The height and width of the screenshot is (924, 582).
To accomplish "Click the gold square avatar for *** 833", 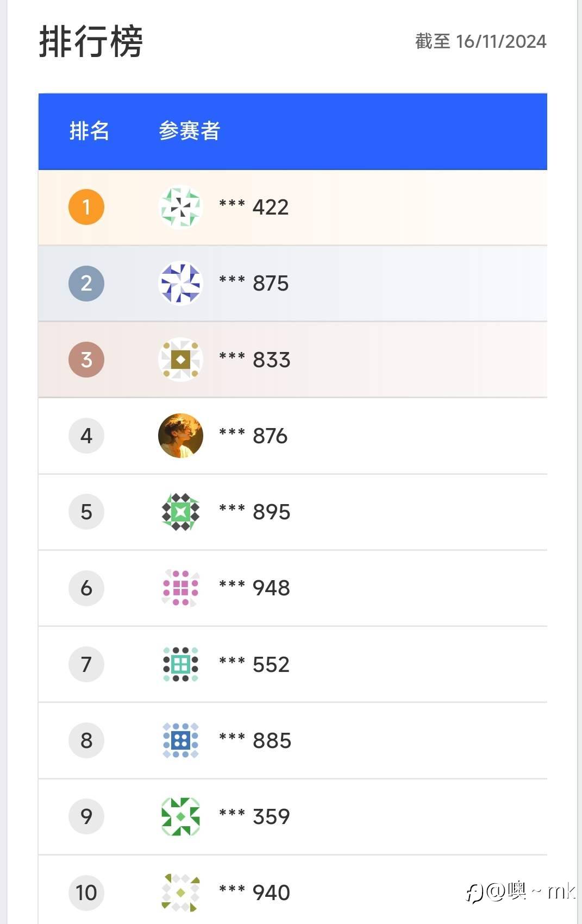I will [x=180, y=360].
